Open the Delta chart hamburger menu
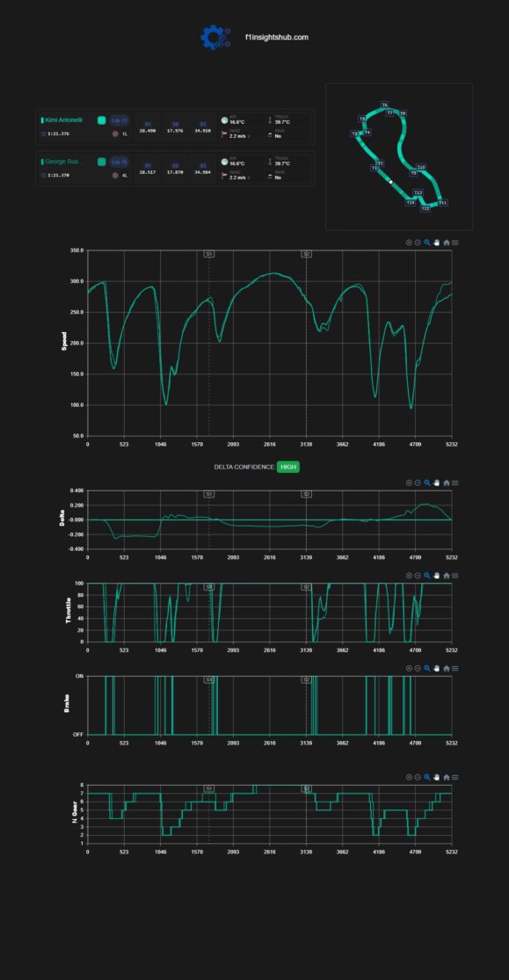Screen dimensions: 509x980 coord(455,483)
